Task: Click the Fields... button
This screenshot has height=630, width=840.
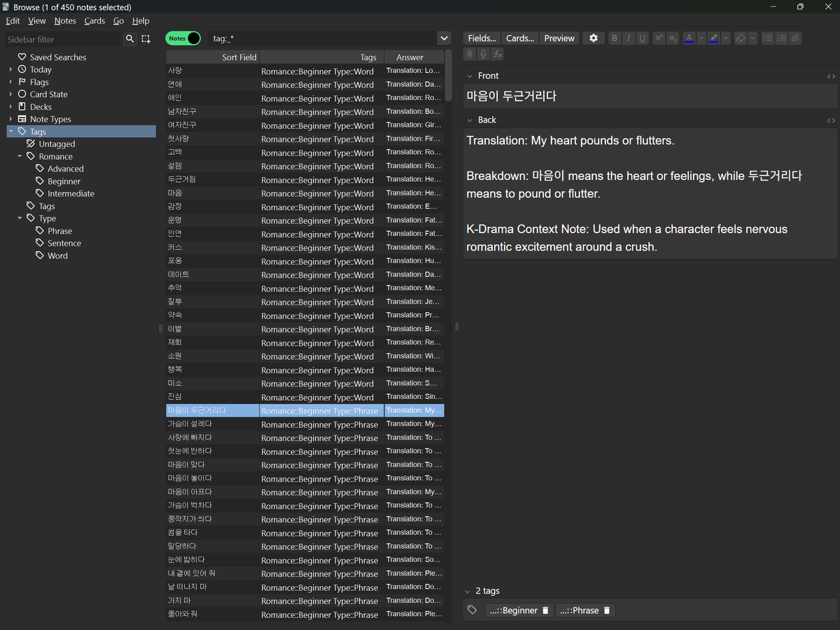Action: [x=482, y=38]
